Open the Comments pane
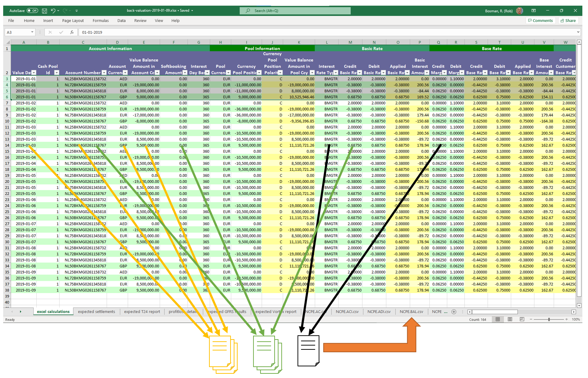The width and height of the screenshot is (588, 378). (x=540, y=20)
